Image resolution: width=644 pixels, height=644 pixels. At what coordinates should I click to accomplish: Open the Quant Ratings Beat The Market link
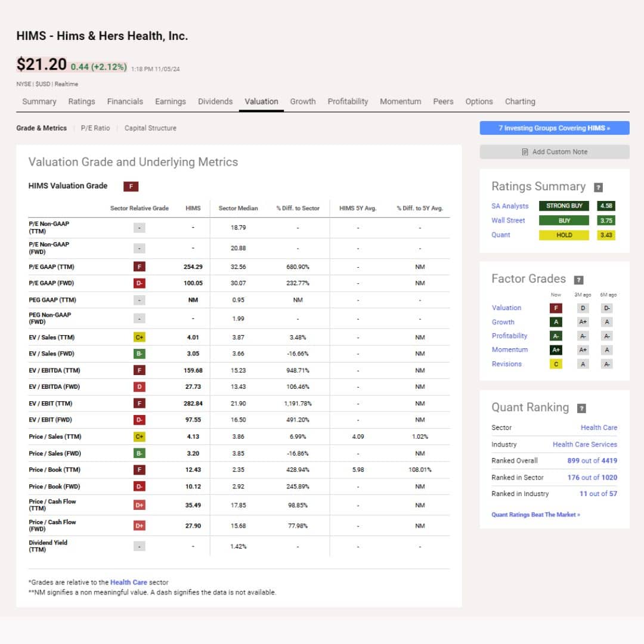point(535,515)
